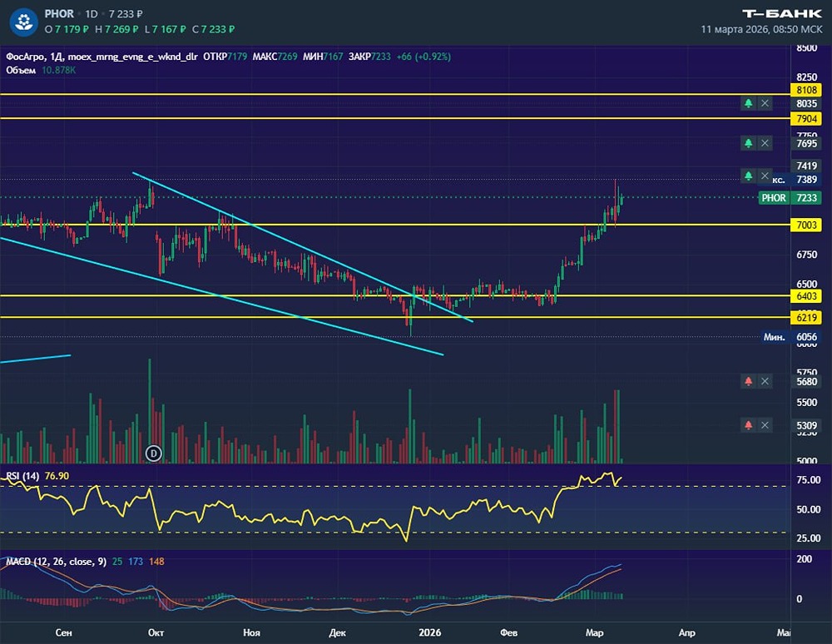Click the 7419 price axis label
Image resolution: width=832 pixels, height=644 pixels.
806,166
